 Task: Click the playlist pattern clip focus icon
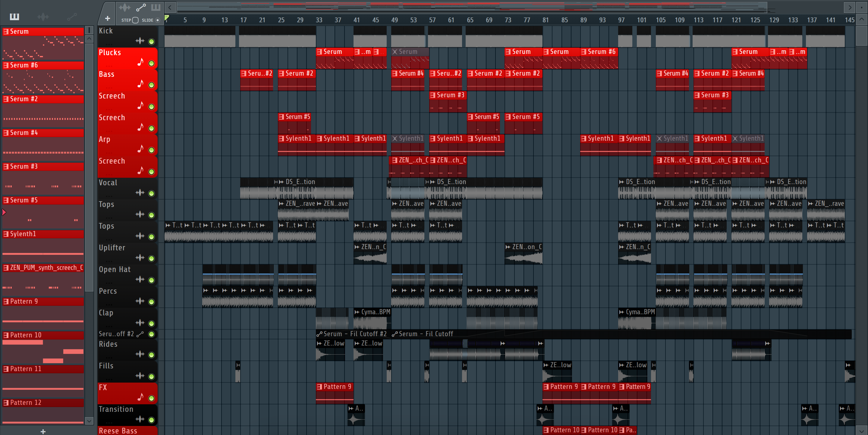(x=156, y=7)
